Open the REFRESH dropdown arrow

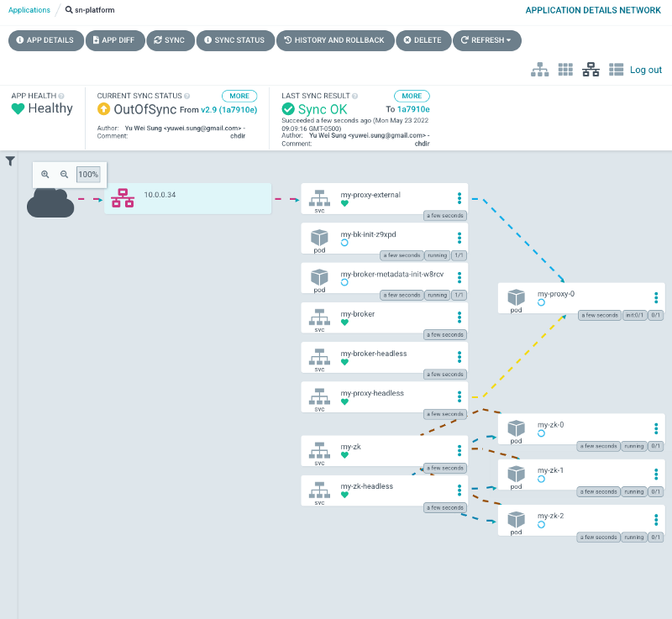509,40
